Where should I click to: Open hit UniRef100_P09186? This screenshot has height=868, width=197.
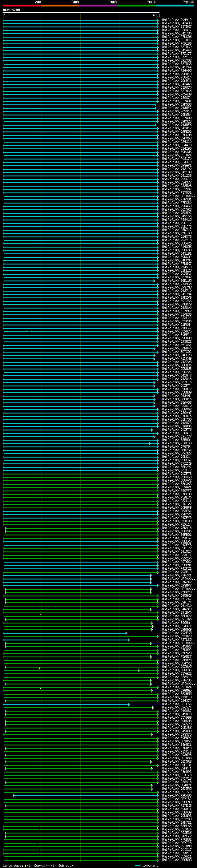(x=176, y=43)
